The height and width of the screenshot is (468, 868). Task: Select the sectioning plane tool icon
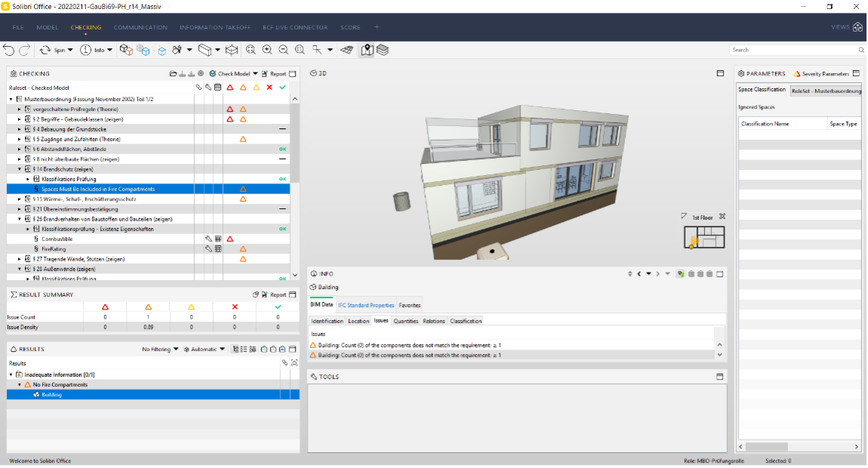click(x=232, y=50)
